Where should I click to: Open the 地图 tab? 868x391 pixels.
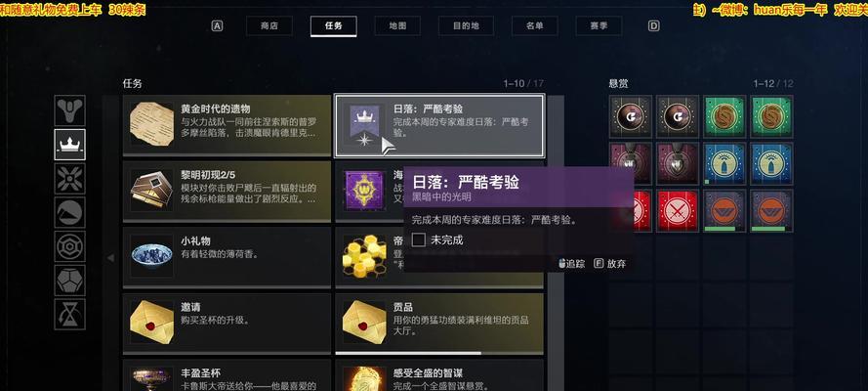coord(397,26)
